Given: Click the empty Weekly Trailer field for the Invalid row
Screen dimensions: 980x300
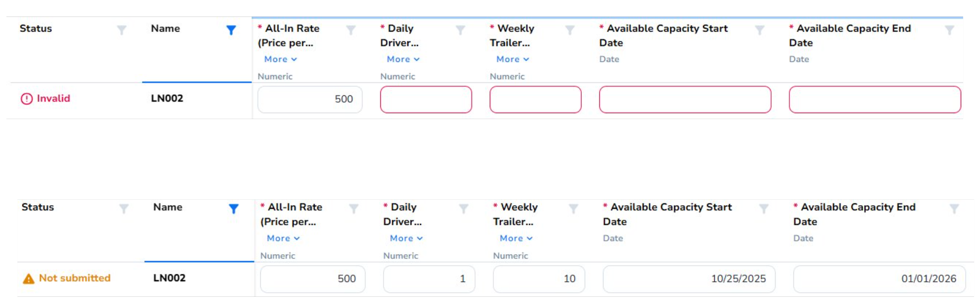Looking at the screenshot, I should point(535,99).
